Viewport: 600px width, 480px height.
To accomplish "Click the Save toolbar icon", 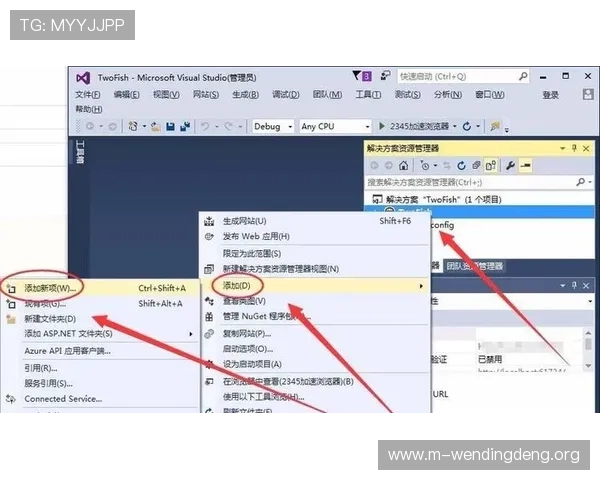I will click(x=171, y=126).
